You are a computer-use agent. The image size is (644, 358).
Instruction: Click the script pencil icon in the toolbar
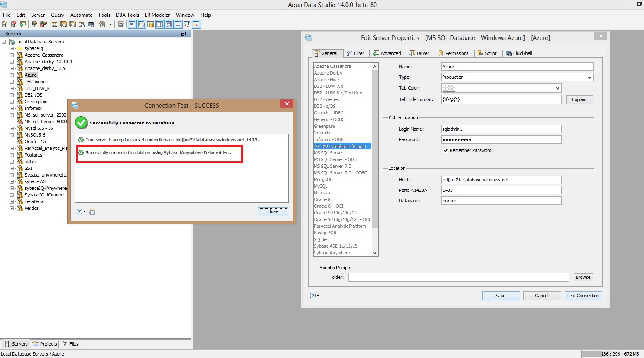coord(102,24)
